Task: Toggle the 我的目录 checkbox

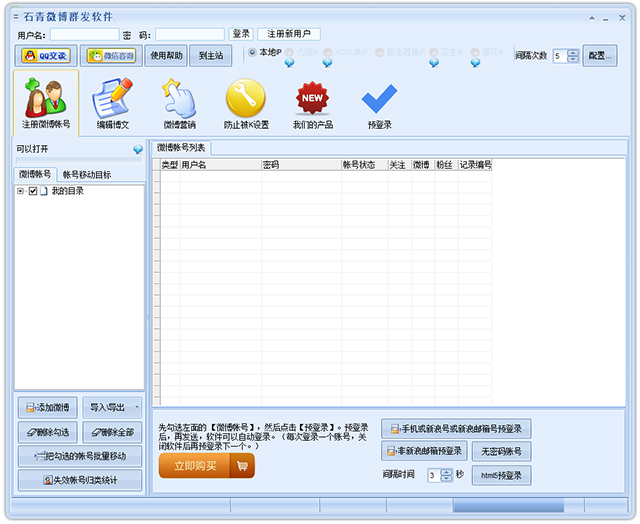Action: (x=33, y=191)
